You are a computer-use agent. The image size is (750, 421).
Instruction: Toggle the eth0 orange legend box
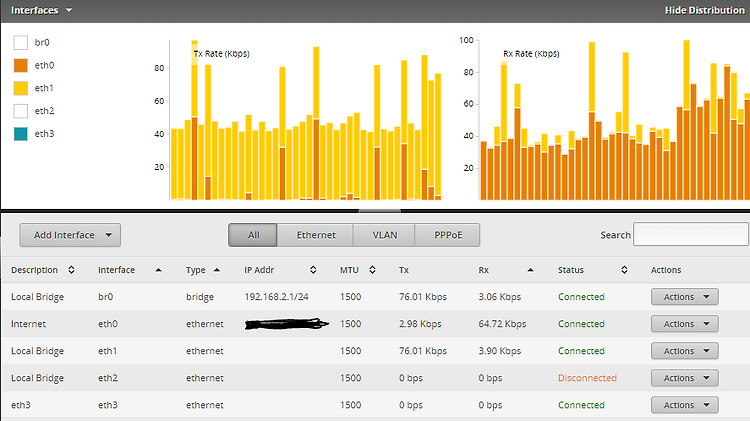(21, 65)
